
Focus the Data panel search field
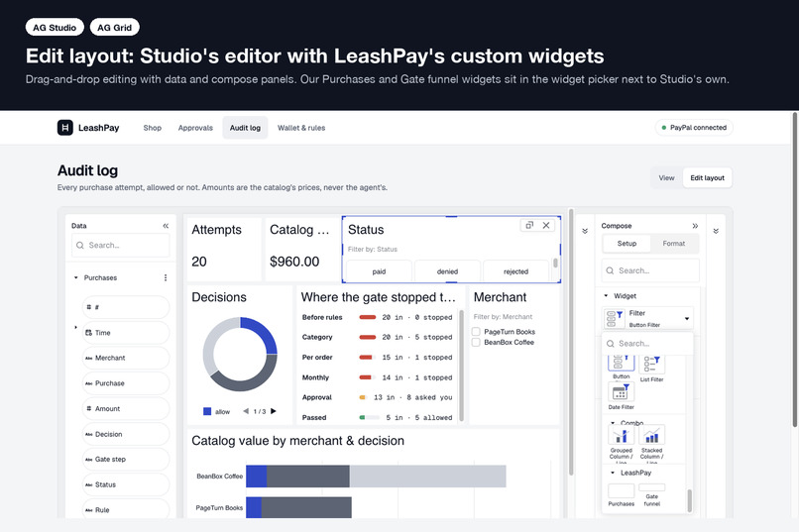click(121, 245)
